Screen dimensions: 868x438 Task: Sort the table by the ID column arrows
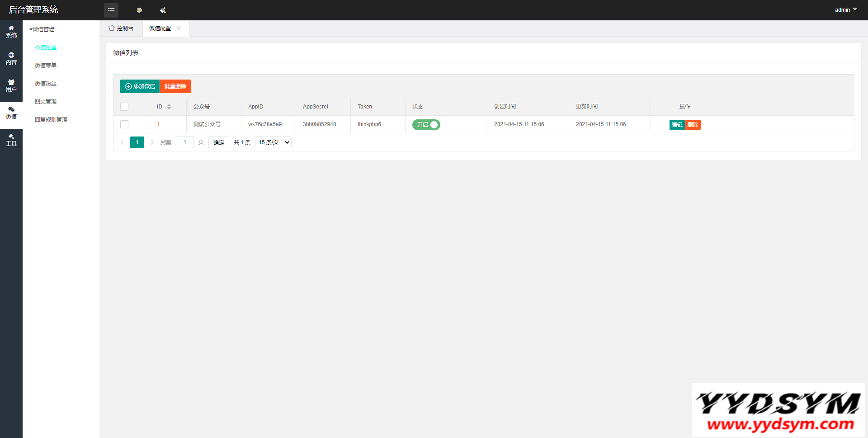pos(169,107)
